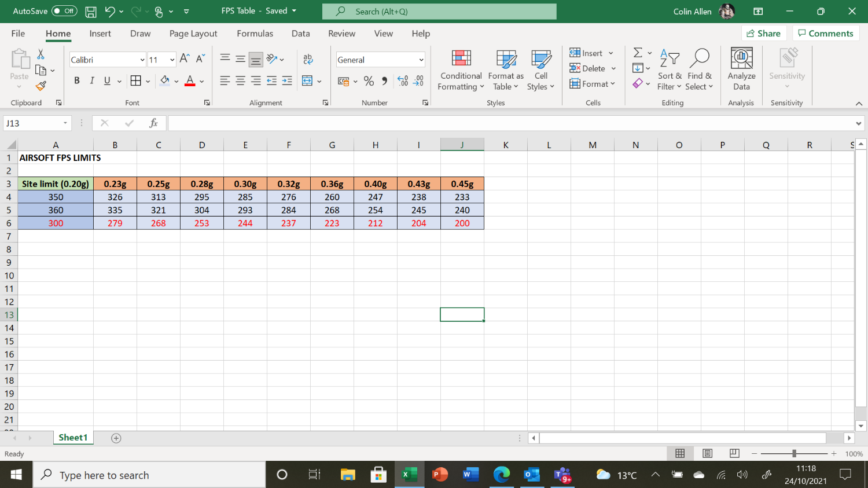Expand the Name Box dropdown arrow
The image size is (868, 488).
tap(65, 123)
